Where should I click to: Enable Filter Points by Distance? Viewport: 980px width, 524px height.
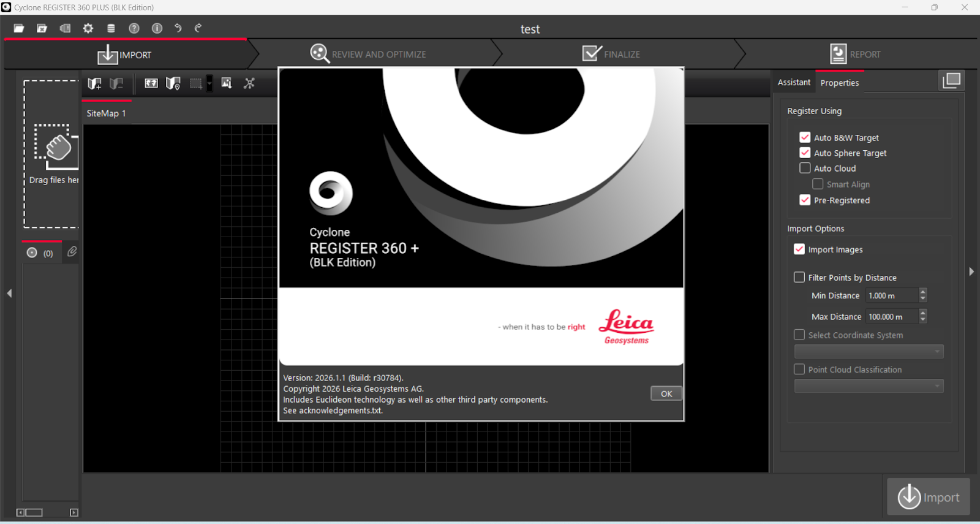(x=799, y=277)
